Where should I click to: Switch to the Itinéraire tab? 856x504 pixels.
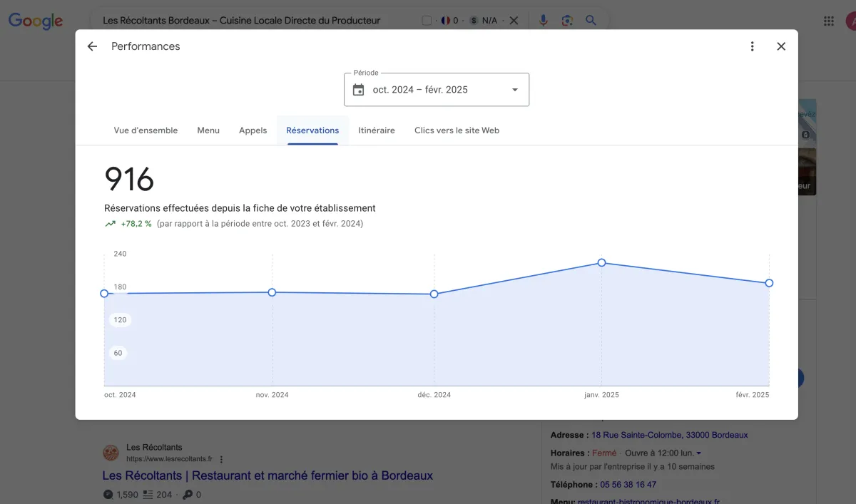[x=377, y=130]
